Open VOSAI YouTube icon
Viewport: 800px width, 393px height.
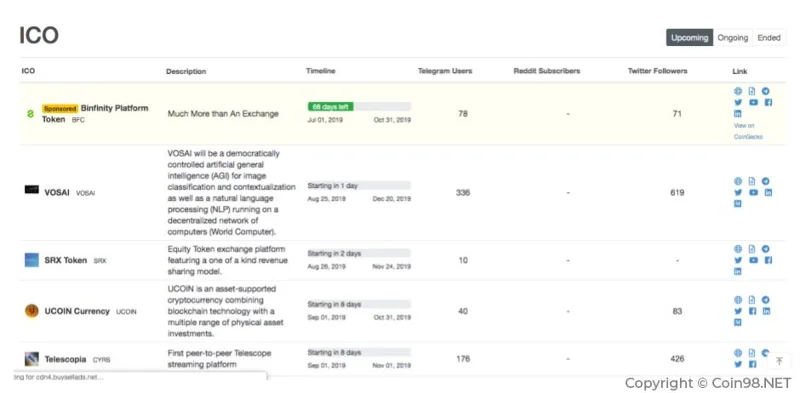tap(753, 192)
